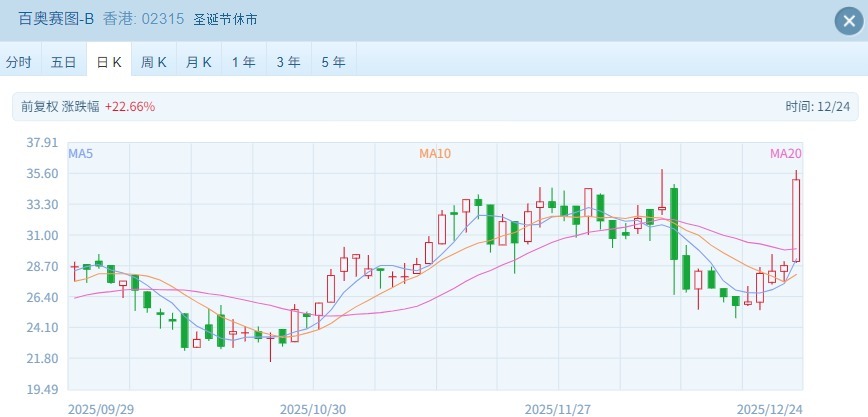Click the 2025/11/27 date axis label

pyautogui.click(x=559, y=409)
